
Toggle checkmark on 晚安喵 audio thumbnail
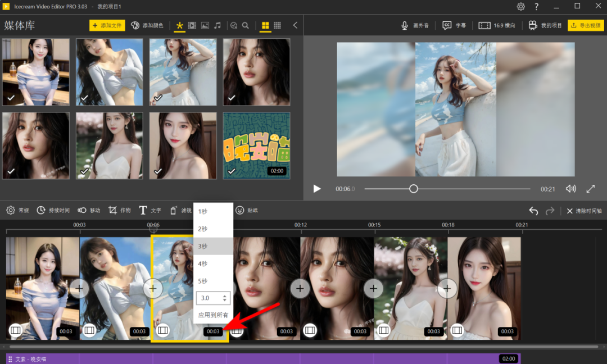[232, 171]
